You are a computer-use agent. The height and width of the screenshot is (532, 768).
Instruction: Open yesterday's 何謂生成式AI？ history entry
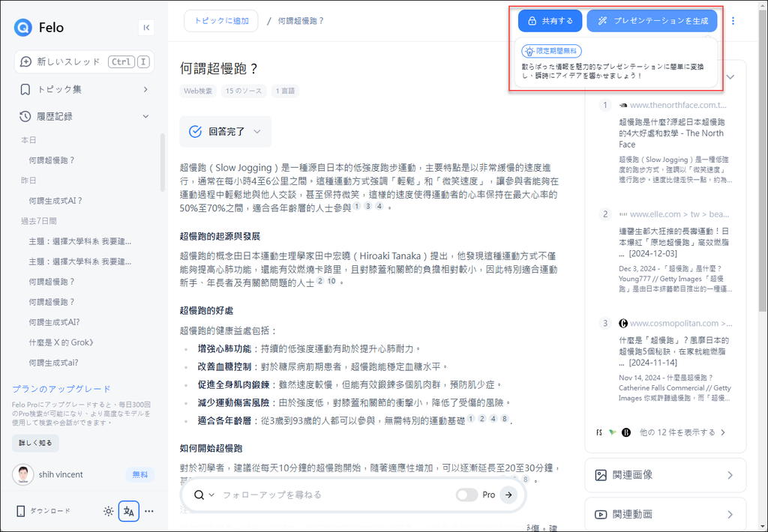click(x=55, y=201)
